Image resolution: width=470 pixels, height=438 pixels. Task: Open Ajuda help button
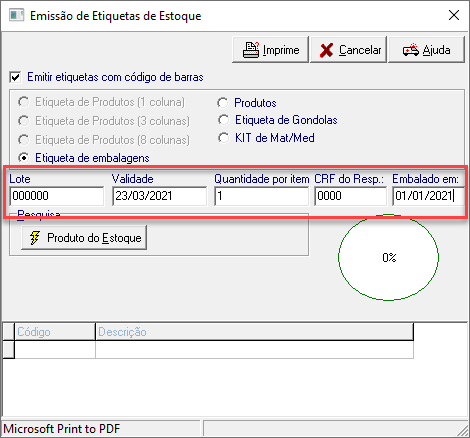pos(426,50)
